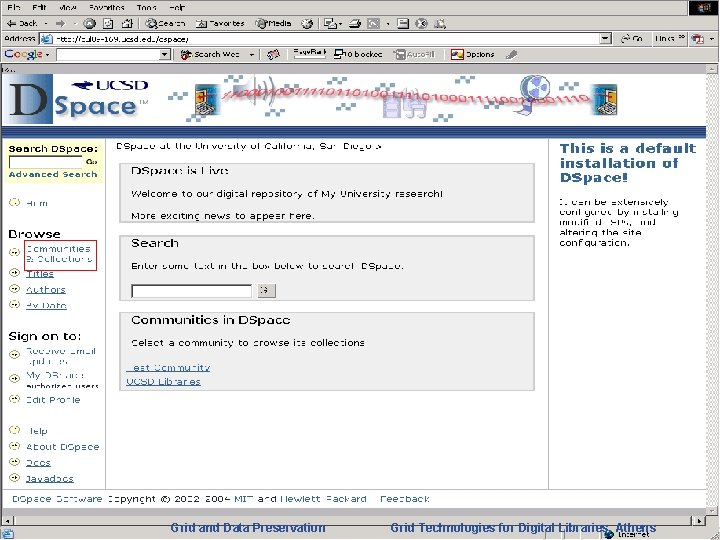Click the Google toolbar search box
Viewport: 720px width, 540px height.
click(107, 55)
